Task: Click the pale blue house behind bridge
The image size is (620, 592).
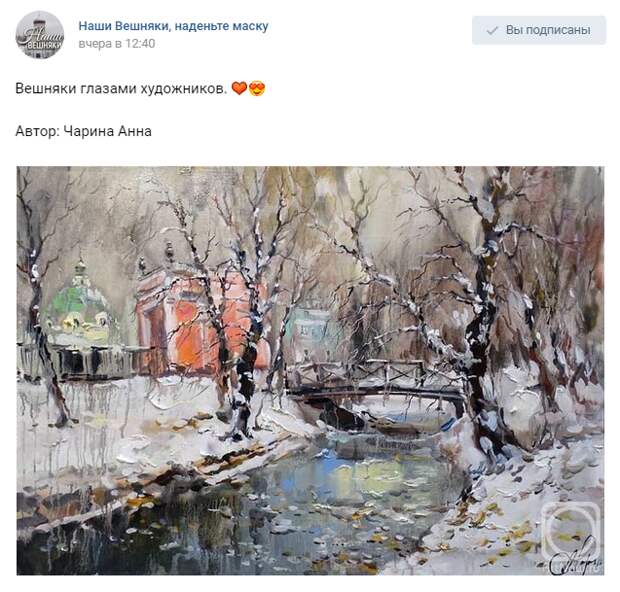Action: [x=312, y=330]
